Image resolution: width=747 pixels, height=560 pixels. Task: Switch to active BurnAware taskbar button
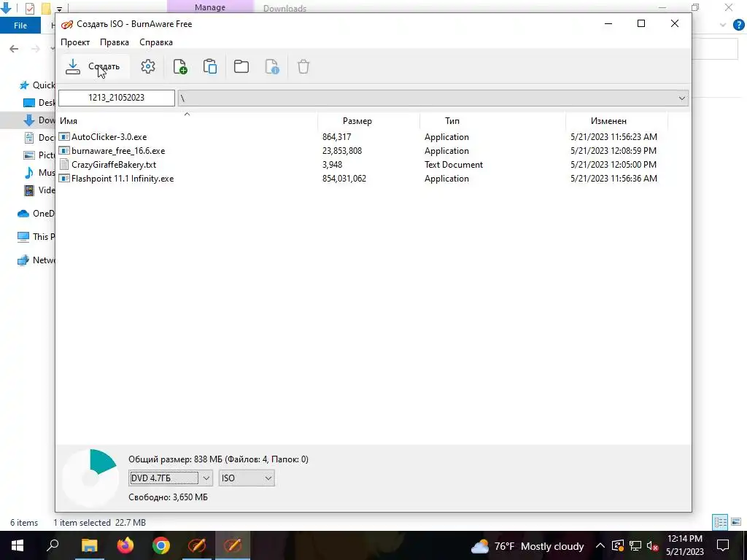tap(233, 545)
